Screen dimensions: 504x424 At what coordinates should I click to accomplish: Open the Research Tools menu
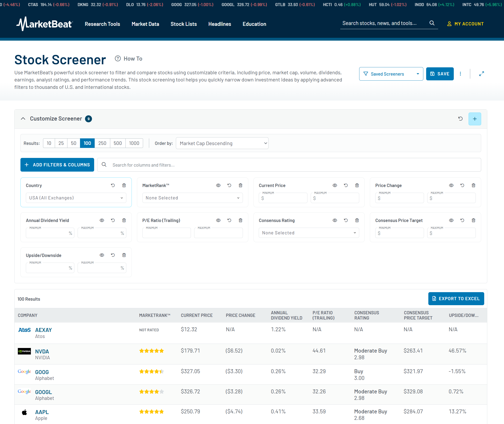tap(102, 24)
